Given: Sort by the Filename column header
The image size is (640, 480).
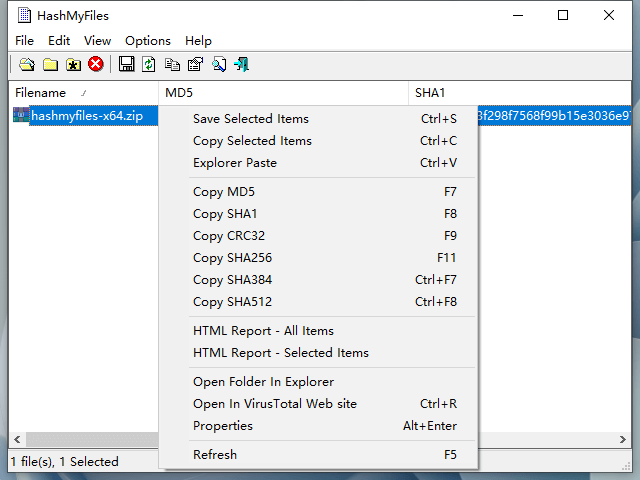Looking at the screenshot, I should 84,93.
